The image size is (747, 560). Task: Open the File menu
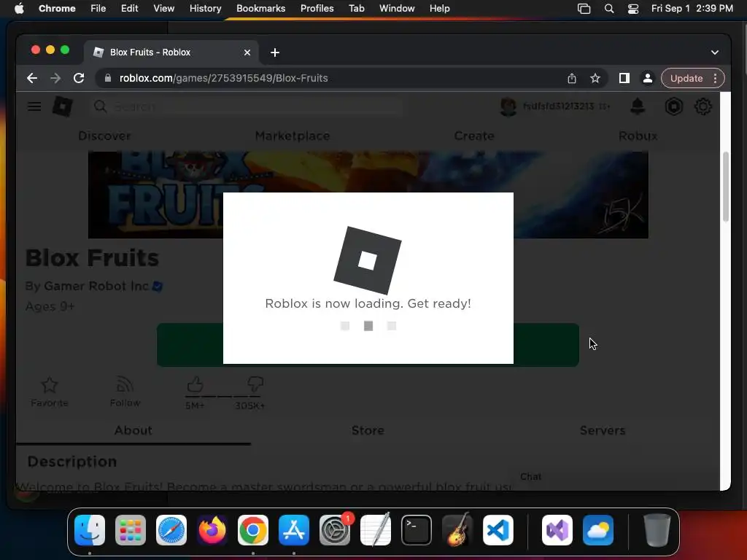point(98,9)
